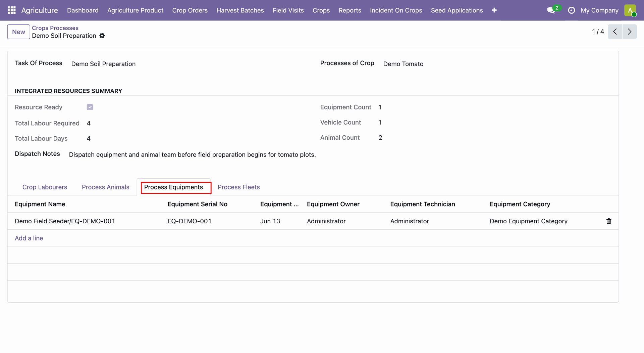Open the Field Visits menu
The image size is (644, 353).
[288, 10]
